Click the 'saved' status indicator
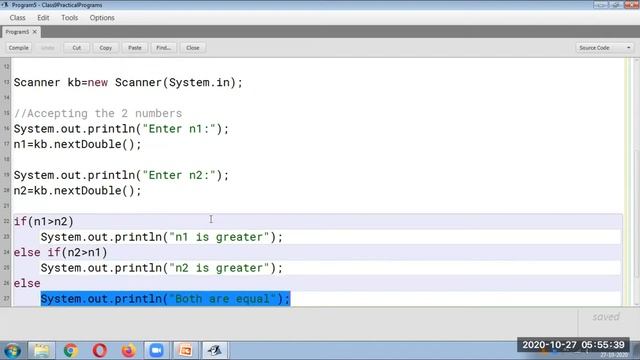This screenshot has height=360, width=640. (x=606, y=317)
